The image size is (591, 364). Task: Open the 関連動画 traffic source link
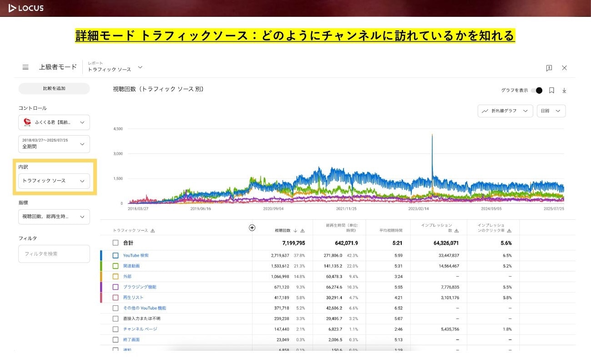[x=131, y=266]
